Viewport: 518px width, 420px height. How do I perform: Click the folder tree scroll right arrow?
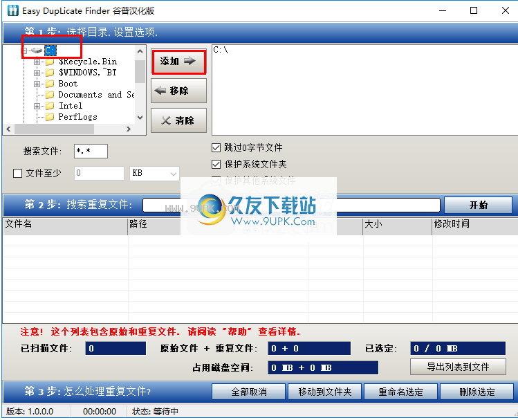pos(129,129)
